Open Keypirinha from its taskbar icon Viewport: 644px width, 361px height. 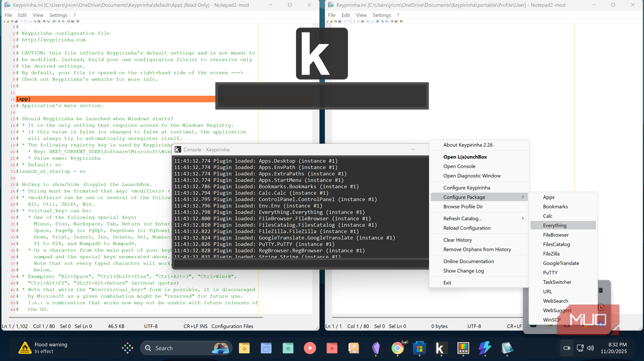441,348
